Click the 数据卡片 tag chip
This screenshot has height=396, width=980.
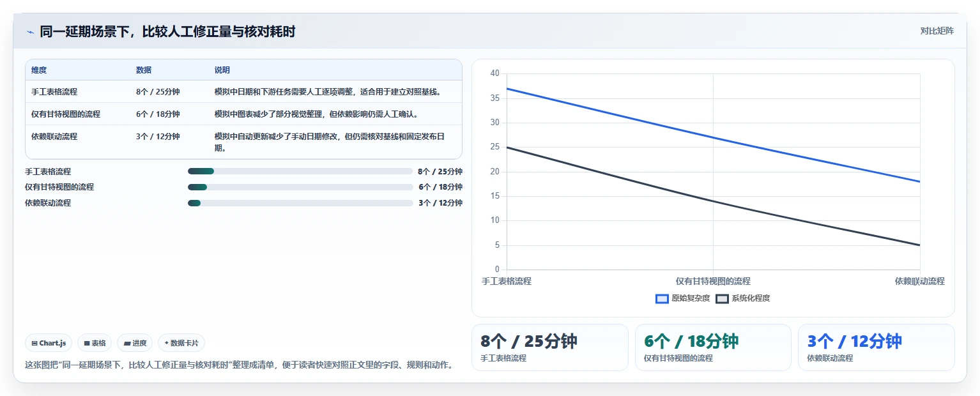181,343
